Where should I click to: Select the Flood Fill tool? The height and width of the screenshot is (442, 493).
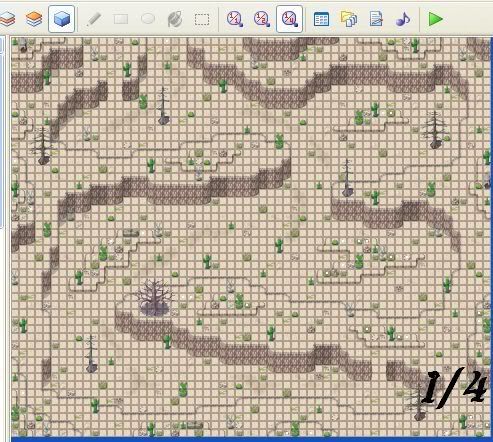[175, 19]
